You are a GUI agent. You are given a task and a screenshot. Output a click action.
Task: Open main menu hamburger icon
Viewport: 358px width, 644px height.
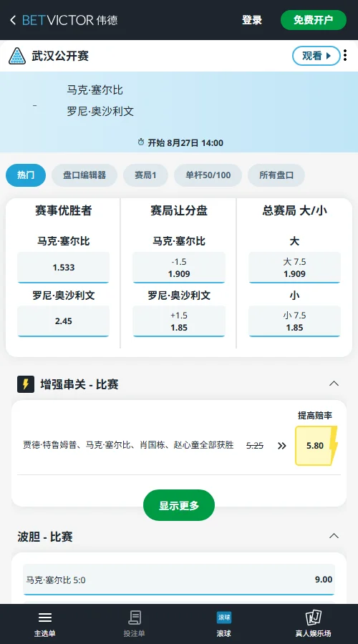45,618
